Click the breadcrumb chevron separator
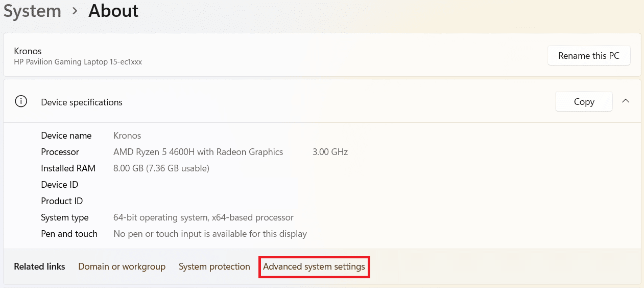Screen dimensions: 644x288 [75, 11]
